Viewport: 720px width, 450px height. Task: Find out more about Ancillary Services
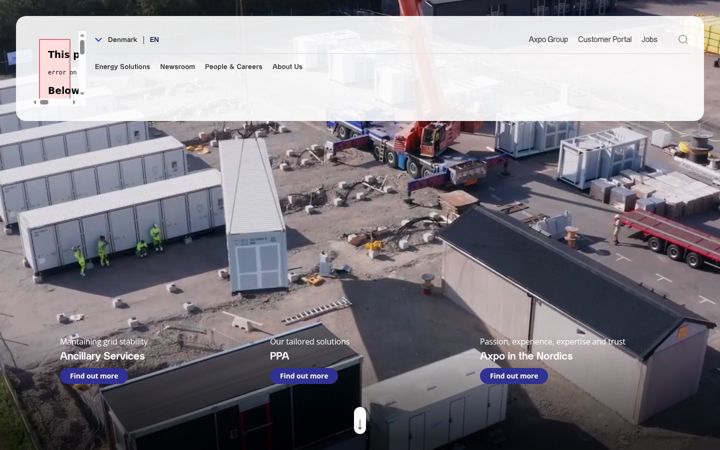pos(94,376)
